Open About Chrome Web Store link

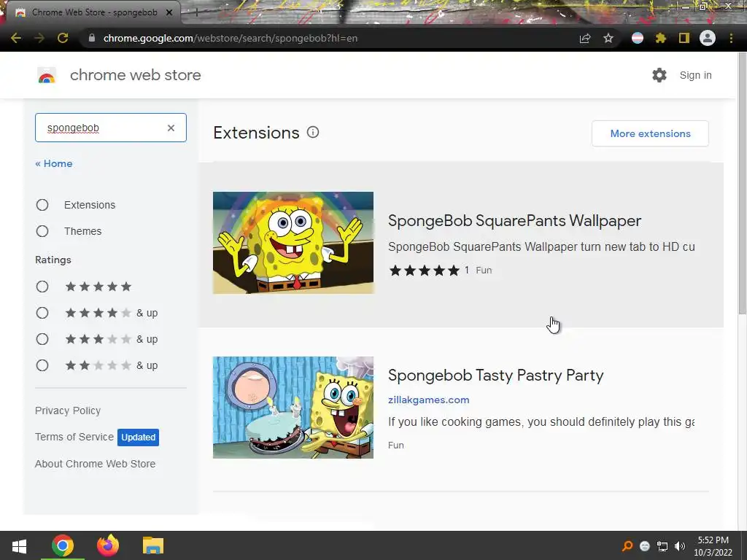[x=96, y=464]
